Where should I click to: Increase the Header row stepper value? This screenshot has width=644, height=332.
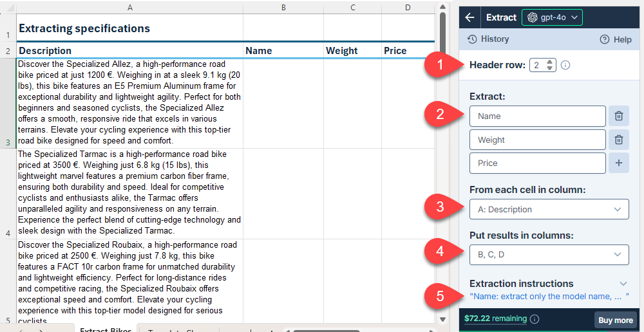coord(549,62)
